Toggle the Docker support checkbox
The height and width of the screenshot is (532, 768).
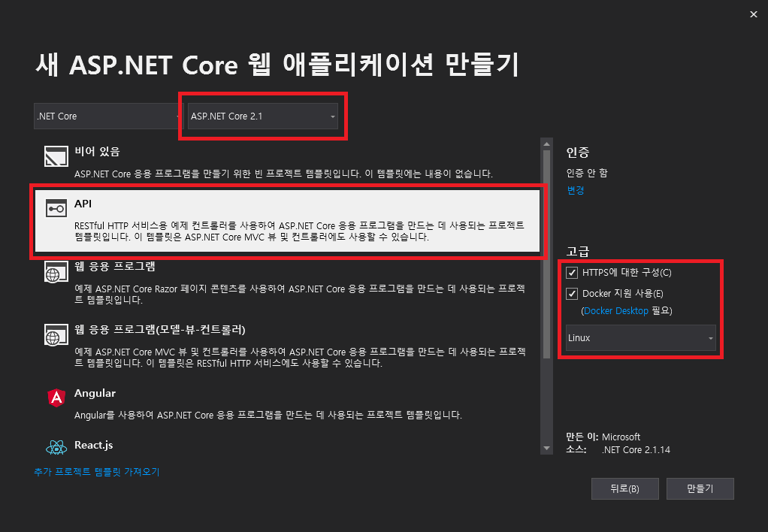[572, 294]
